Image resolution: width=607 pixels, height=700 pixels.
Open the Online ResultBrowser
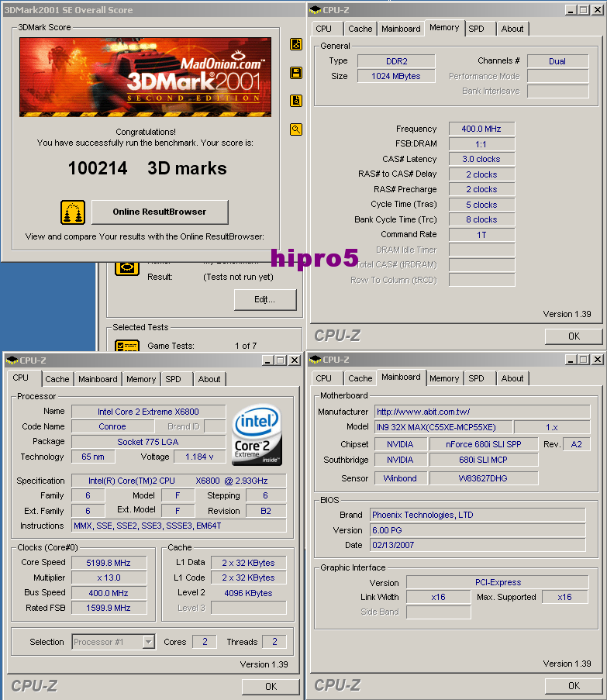point(160,212)
